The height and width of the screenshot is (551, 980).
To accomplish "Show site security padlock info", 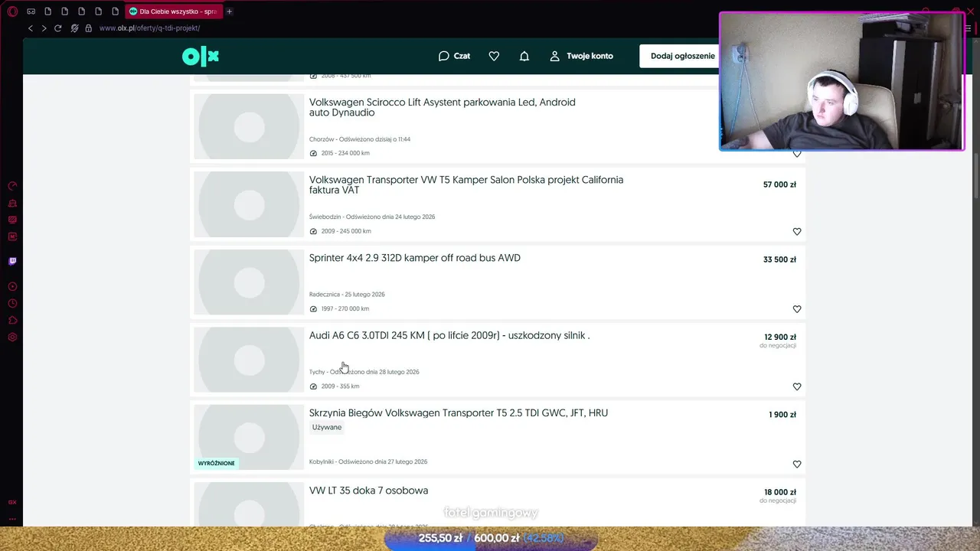I will pos(89,28).
